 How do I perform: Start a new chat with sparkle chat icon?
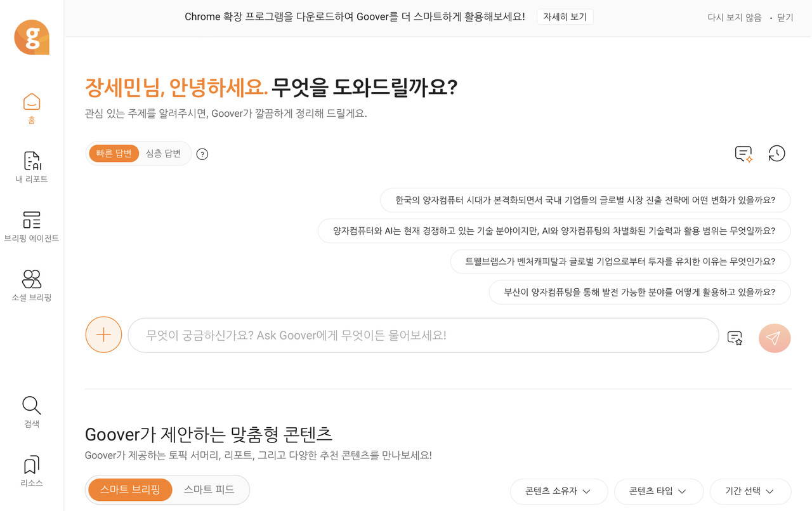743,154
